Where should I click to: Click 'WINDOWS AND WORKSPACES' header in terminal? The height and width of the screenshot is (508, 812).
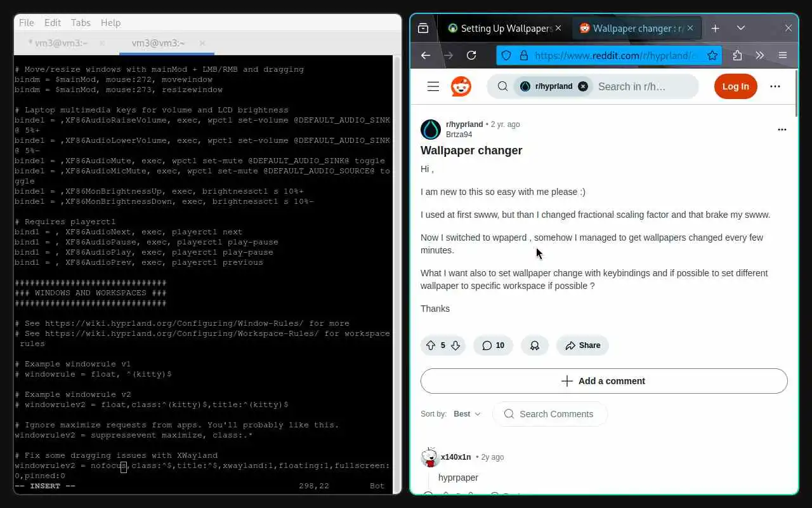pos(91,293)
